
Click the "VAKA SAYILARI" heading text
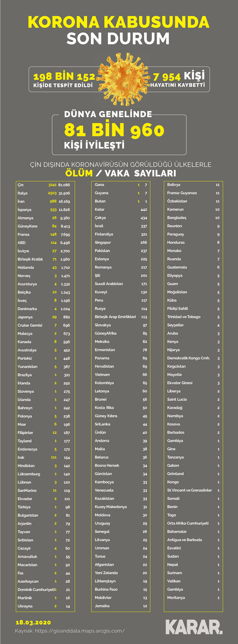coord(140,173)
